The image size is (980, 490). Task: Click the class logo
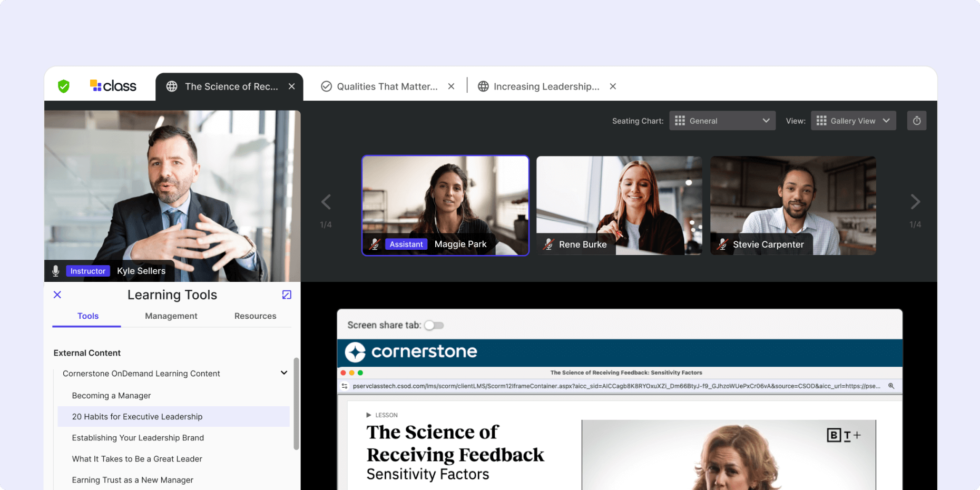tap(113, 85)
